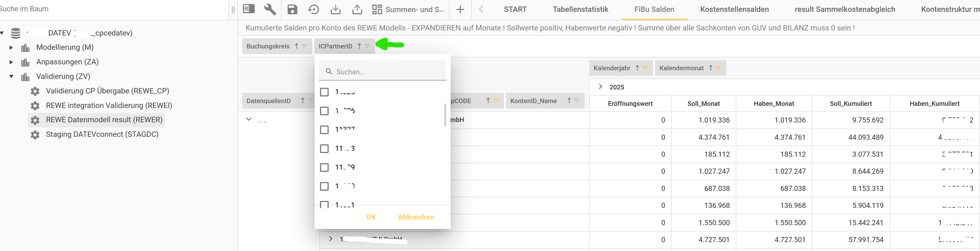This screenshot has height=251, width=980.
Task: Expand the Modellierung (M) tree node
Action: click(11, 47)
